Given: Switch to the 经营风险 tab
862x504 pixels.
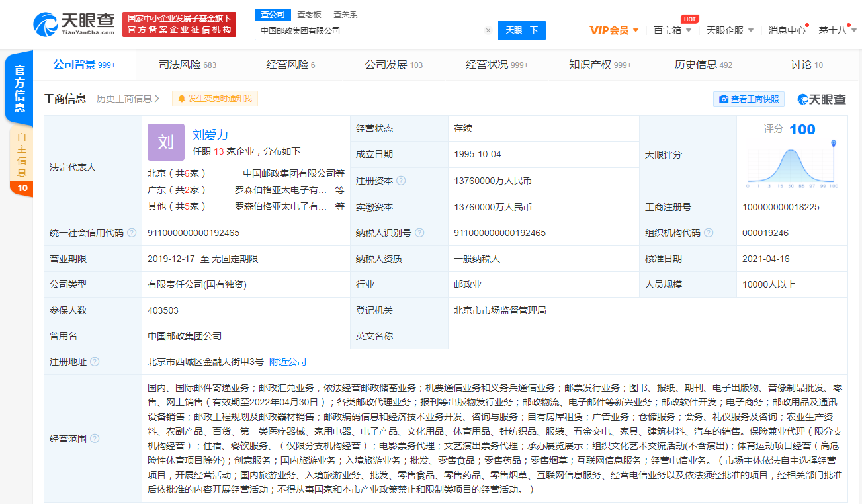Looking at the screenshot, I should 290,65.
